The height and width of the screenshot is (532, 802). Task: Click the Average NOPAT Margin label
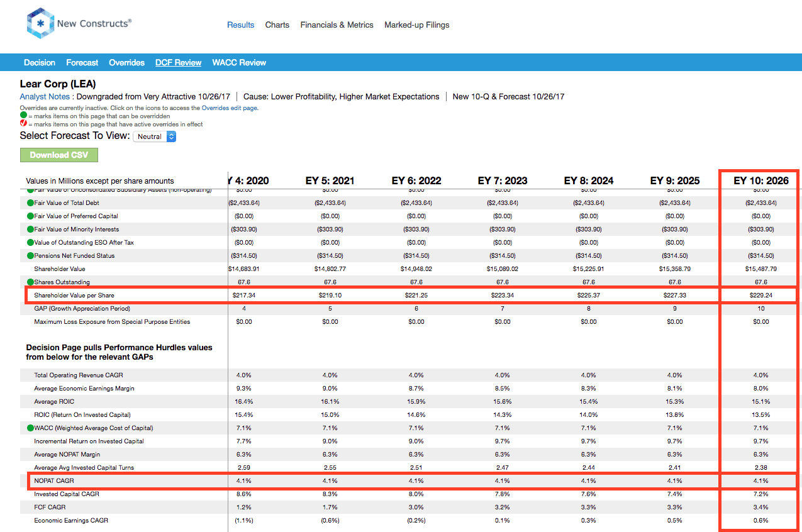(67, 454)
